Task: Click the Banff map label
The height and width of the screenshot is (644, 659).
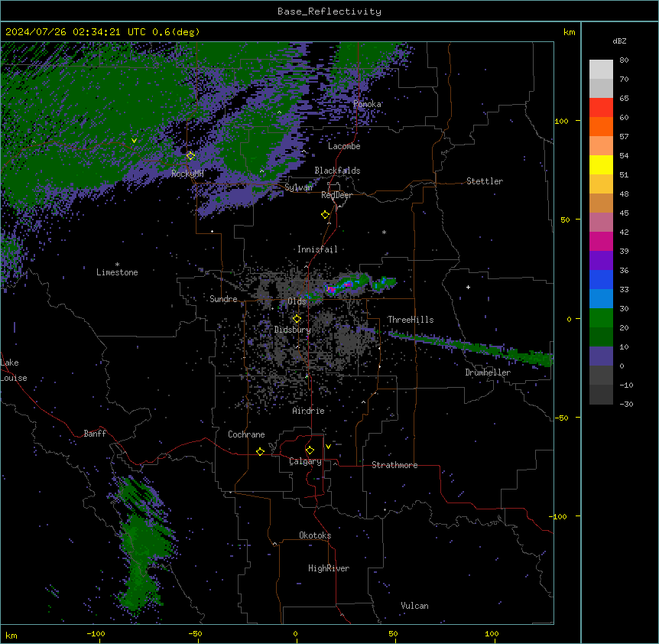Action: tap(95, 434)
